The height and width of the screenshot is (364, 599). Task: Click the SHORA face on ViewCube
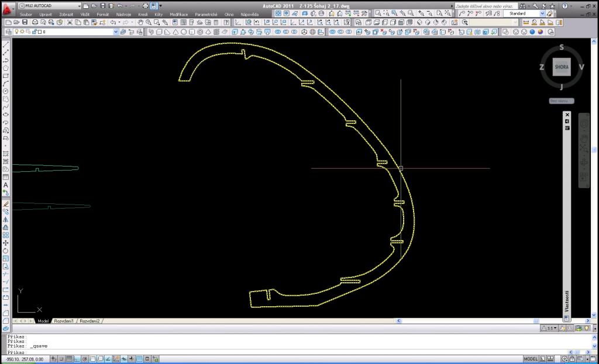561,67
